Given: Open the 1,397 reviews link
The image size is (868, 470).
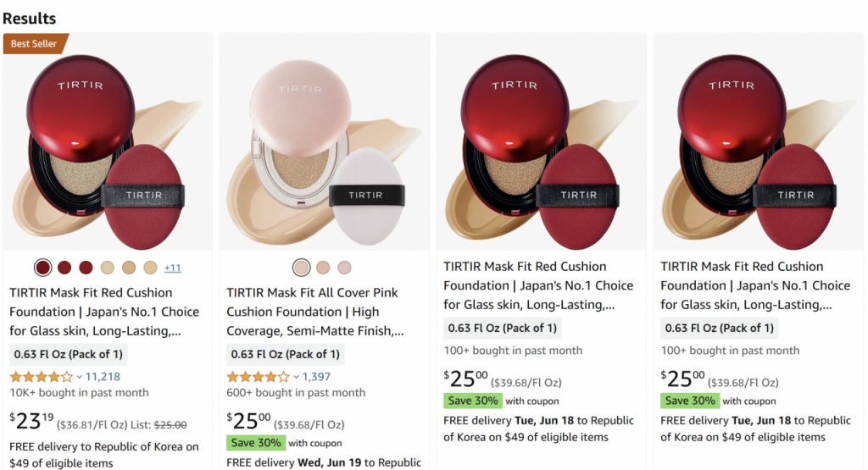Looking at the screenshot, I should tap(316, 377).
